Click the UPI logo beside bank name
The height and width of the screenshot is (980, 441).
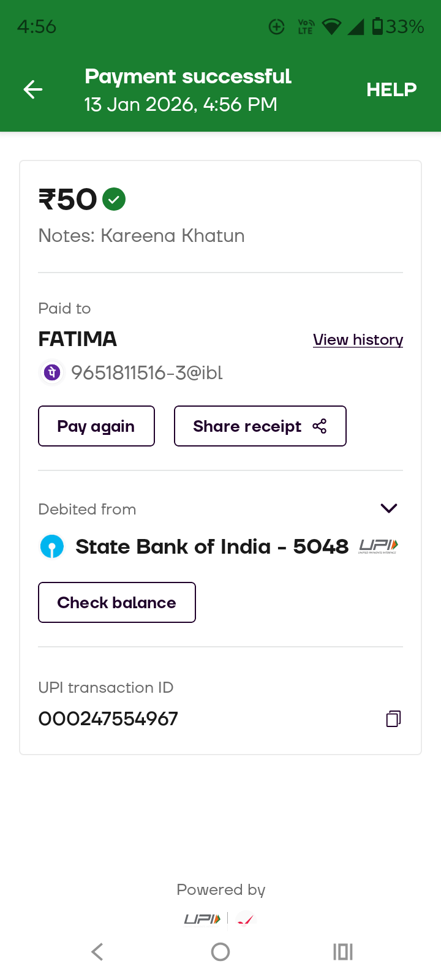point(378,546)
